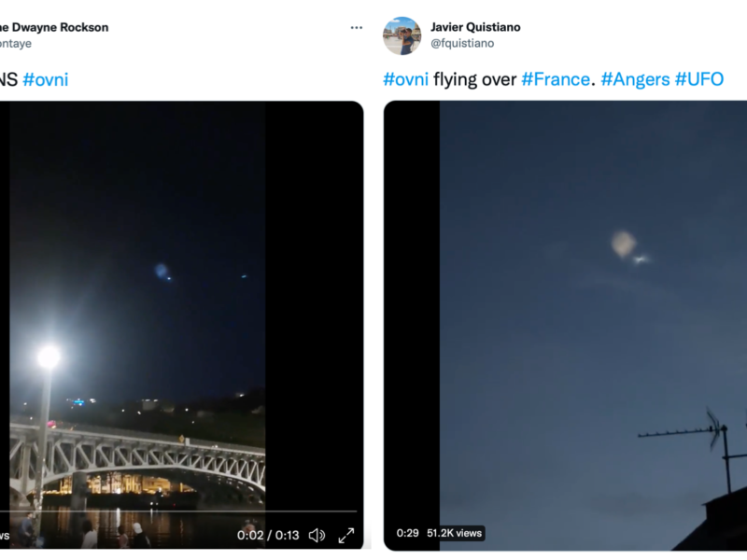The height and width of the screenshot is (560, 747).
Task: Click the #ovni hashtag in Javier's tweet
Action: (405, 79)
